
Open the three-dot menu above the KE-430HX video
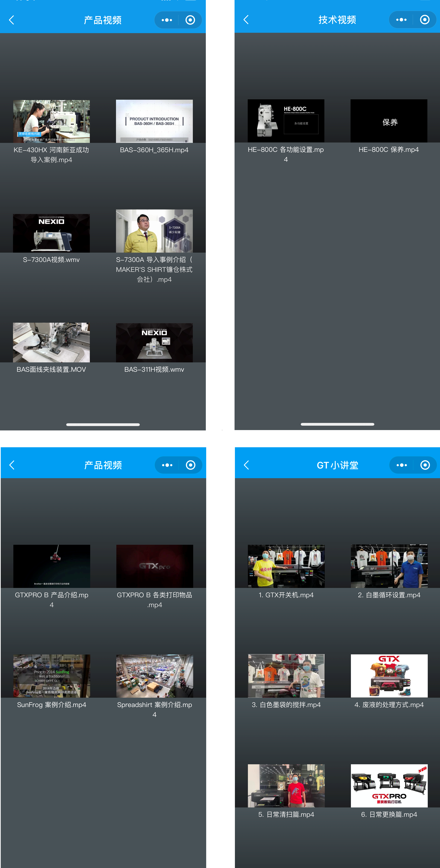click(166, 20)
